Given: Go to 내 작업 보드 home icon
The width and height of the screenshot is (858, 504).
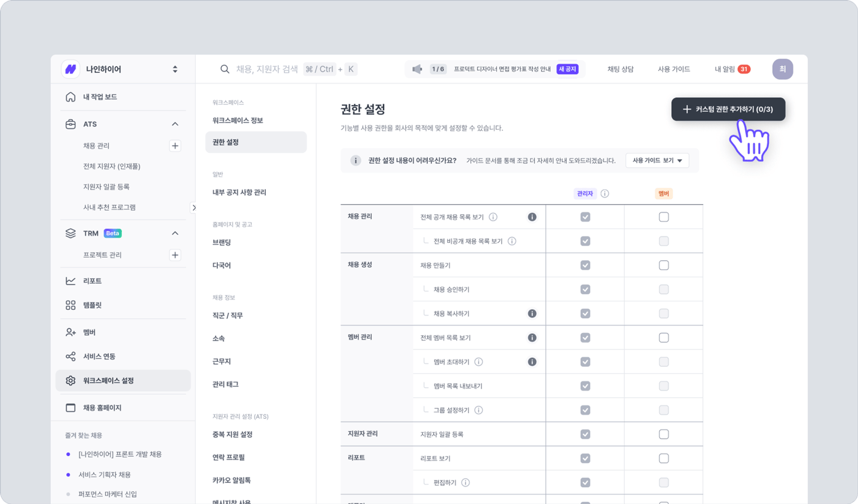Looking at the screenshot, I should tap(71, 97).
